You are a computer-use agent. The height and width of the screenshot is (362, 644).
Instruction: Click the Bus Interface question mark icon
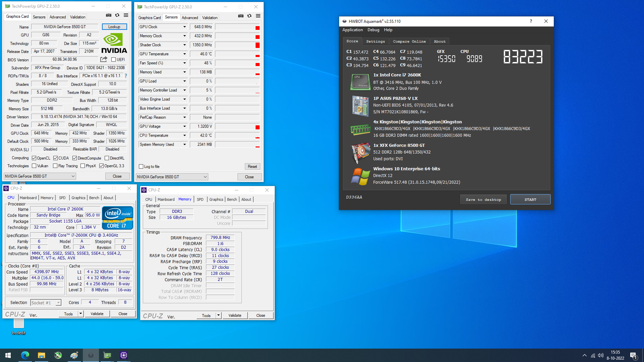point(126,76)
